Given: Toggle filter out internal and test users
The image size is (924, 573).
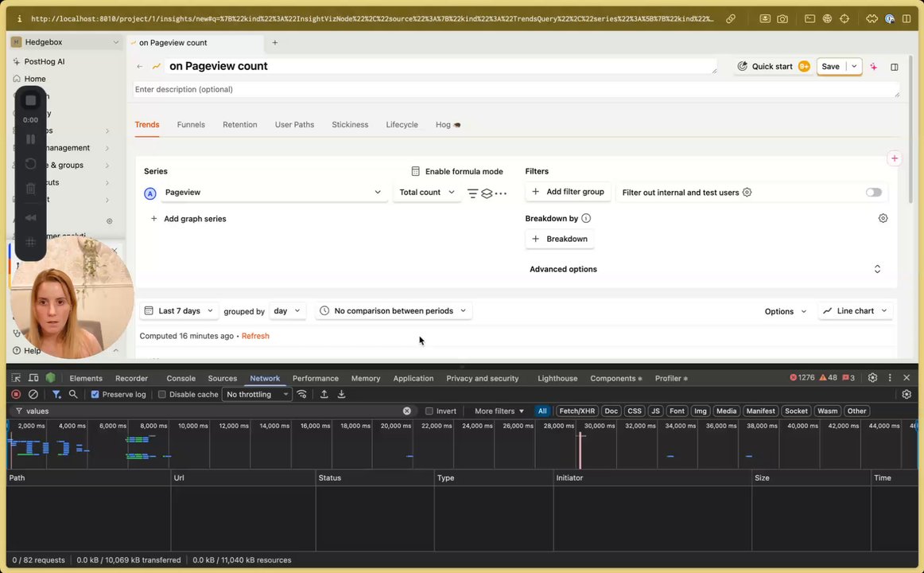Looking at the screenshot, I should [x=873, y=192].
